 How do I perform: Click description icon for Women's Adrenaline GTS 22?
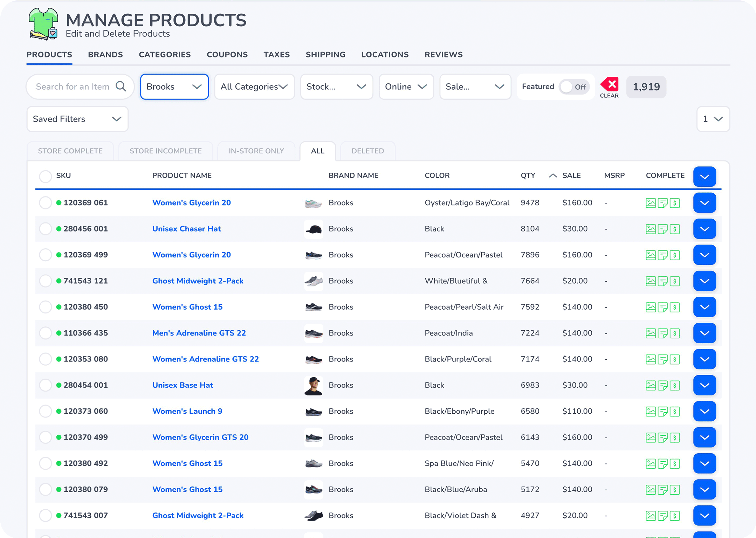[x=662, y=359]
